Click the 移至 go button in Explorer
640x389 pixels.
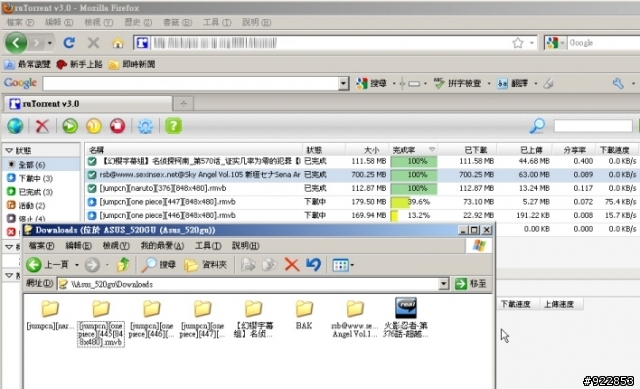(471, 283)
